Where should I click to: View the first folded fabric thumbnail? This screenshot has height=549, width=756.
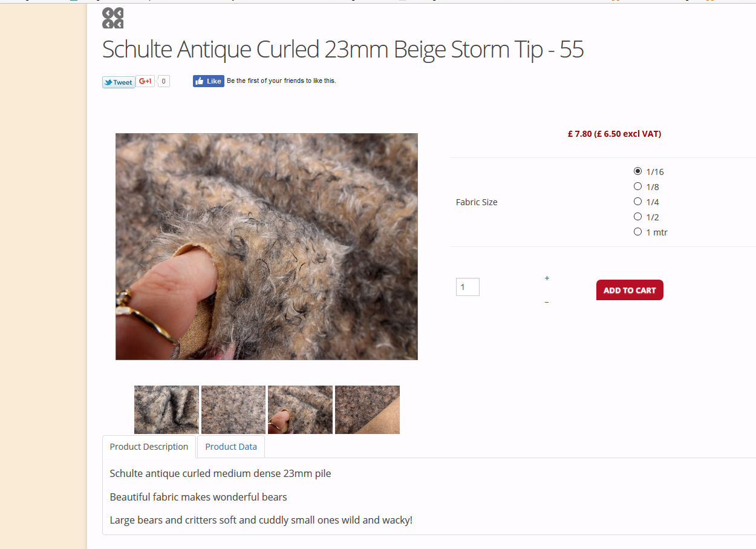166,410
